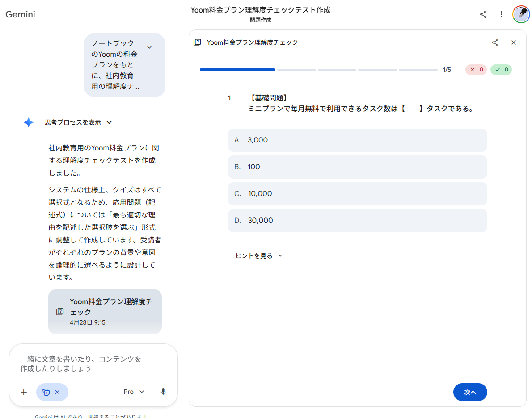Image resolution: width=532 pixels, height=418 pixels.
Task: Click the 【基礎問題】 question label
Action: point(269,98)
